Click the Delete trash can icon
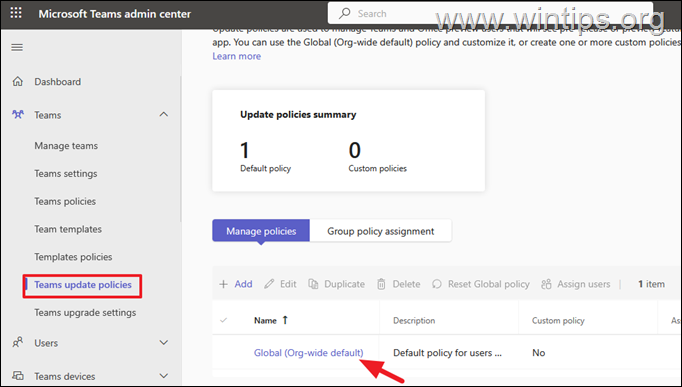This screenshot has width=682, height=387. point(381,284)
